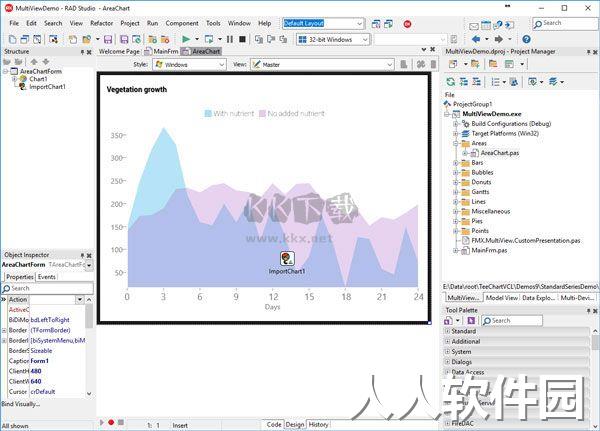Viewport: 600px width, 431px height.
Task: Stop the program with the black square
Action: pos(242,39)
